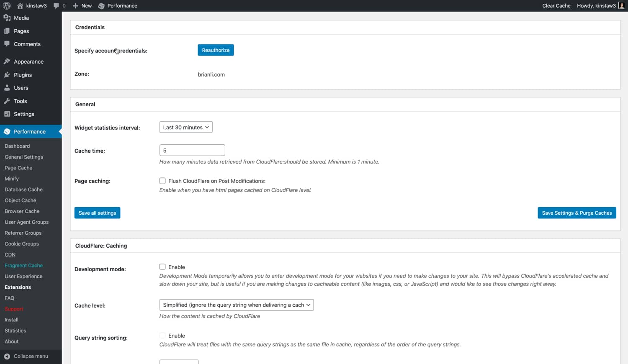Image resolution: width=628 pixels, height=364 pixels.
Task: Change the Cache level dropdown selection
Action: pos(236,305)
